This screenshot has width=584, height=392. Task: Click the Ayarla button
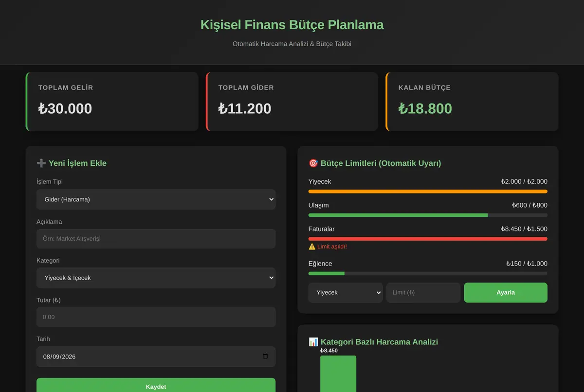(506, 293)
